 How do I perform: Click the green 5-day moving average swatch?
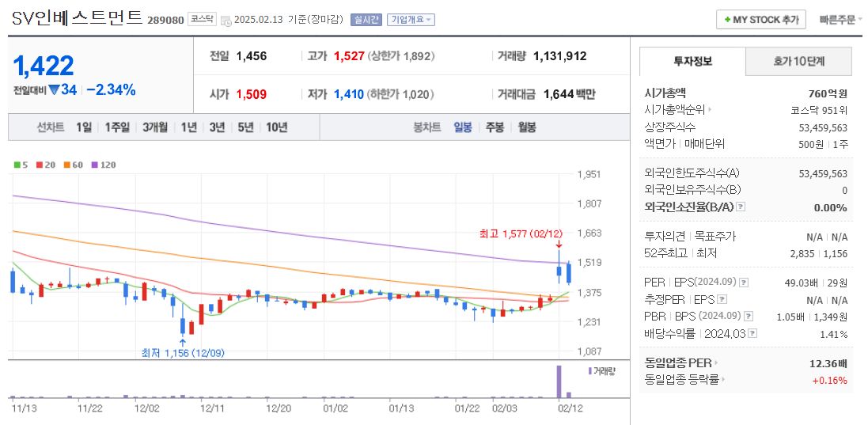(17, 165)
